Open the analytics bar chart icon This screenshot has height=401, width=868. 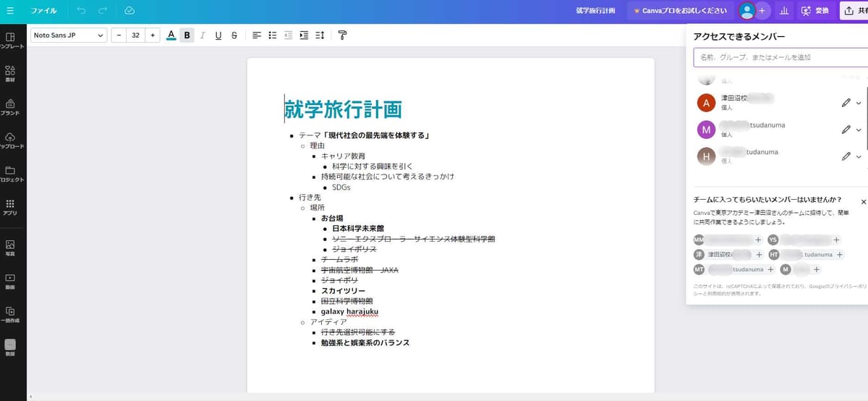click(784, 11)
